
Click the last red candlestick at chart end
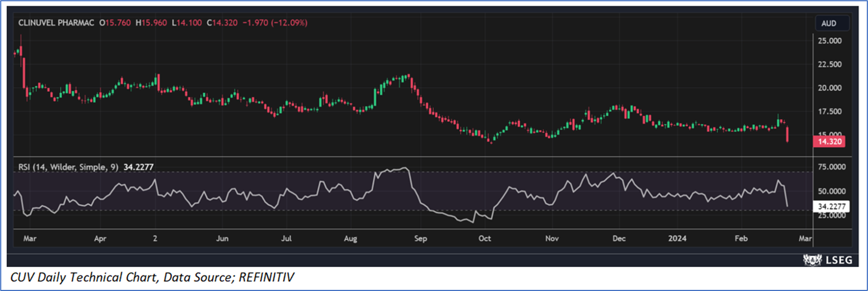[x=787, y=134]
